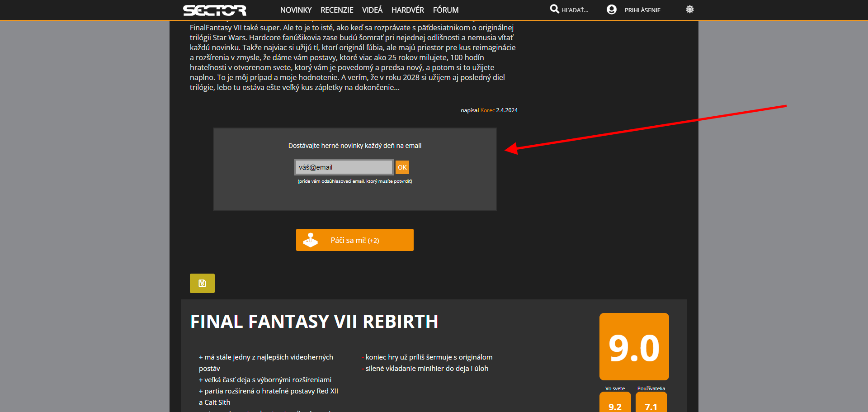868x412 pixels.
Task: Open the Videá section
Action: click(x=372, y=10)
